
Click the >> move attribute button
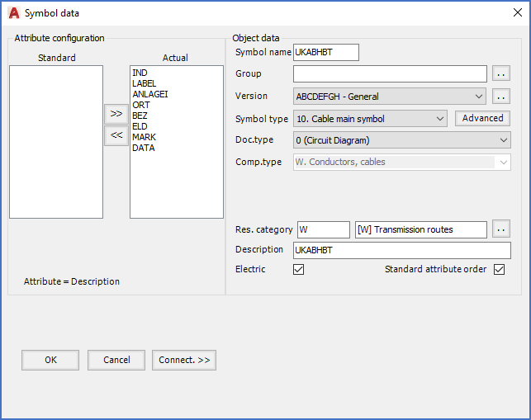[x=116, y=114]
